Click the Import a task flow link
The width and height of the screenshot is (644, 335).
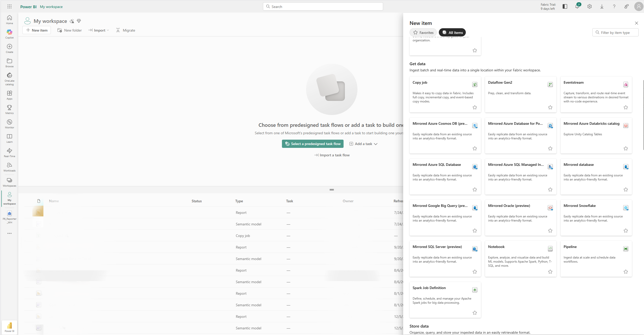[332, 155]
